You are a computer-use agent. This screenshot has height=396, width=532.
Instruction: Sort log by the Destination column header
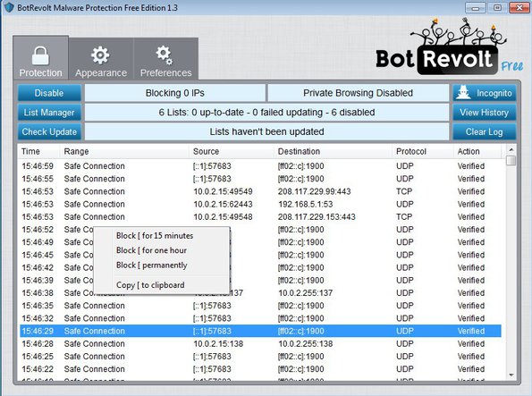[299, 151]
